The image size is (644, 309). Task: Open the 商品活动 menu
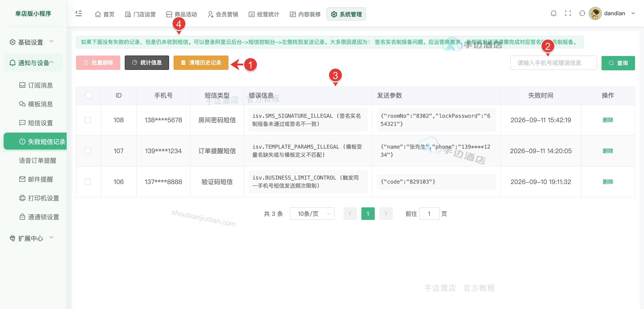(x=182, y=14)
